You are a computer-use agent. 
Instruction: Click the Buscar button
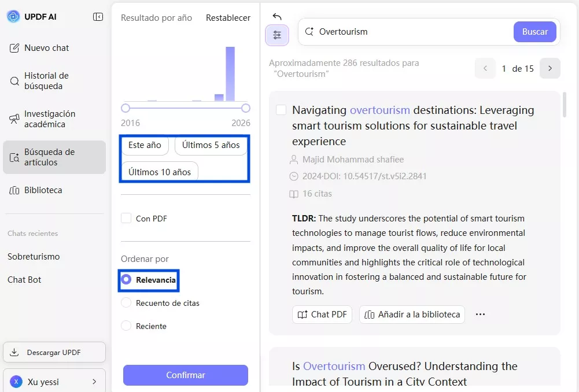(x=534, y=32)
